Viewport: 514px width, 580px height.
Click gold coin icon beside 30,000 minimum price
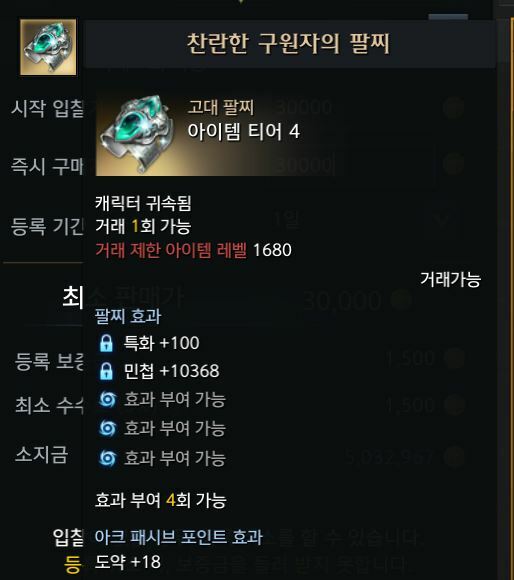click(x=401, y=299)
